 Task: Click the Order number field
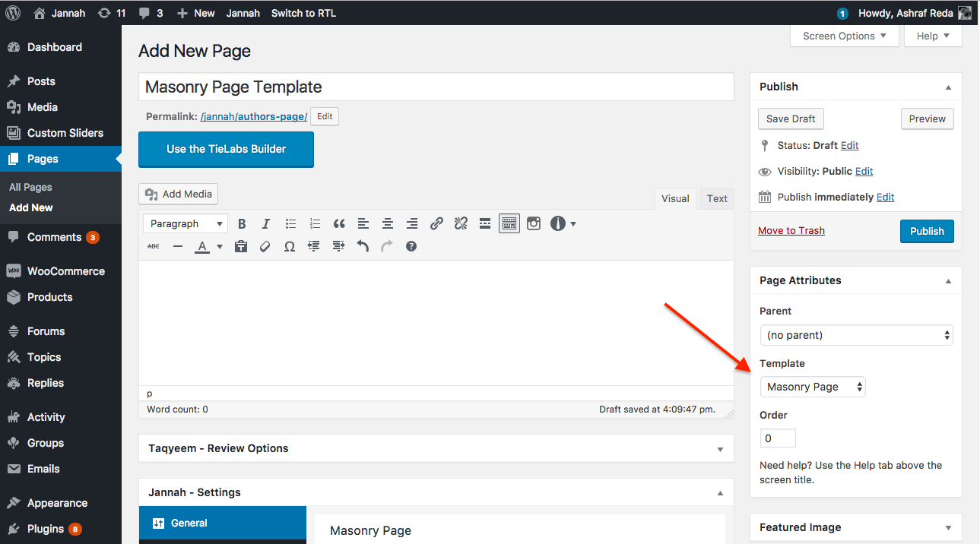click(x=778, y=438)
